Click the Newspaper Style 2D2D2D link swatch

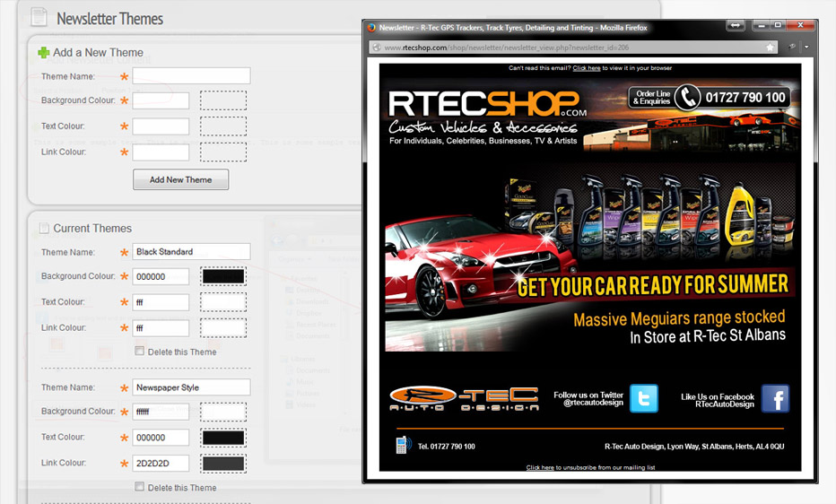pyautogui.click(x=223, y=464)
